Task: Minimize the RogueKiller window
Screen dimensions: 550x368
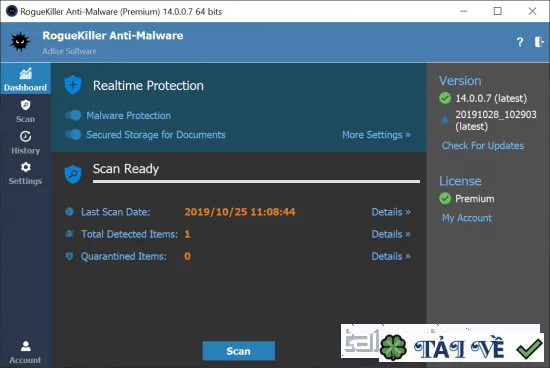Action: [463, 11]
